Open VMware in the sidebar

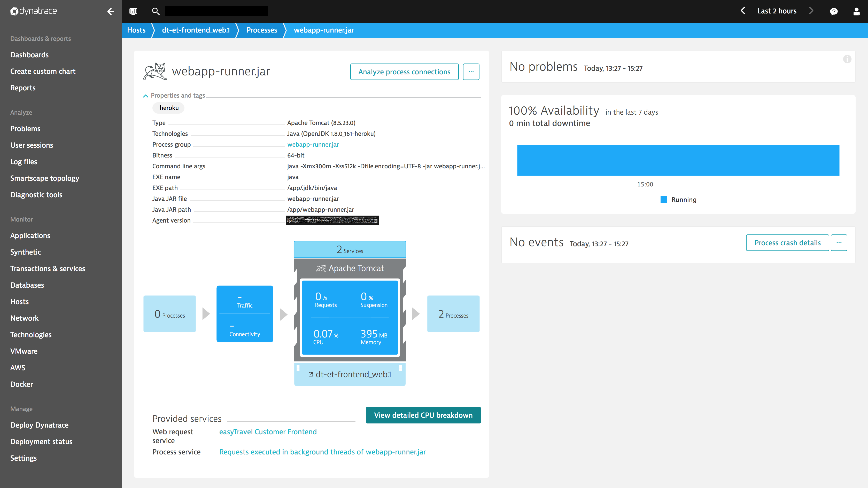tap(24, 351)
